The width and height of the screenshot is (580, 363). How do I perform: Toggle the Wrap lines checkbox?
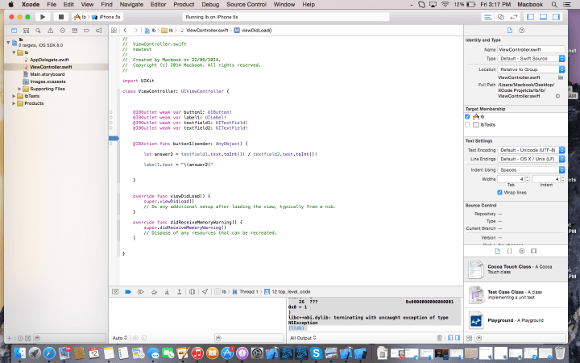pos(500,192)
